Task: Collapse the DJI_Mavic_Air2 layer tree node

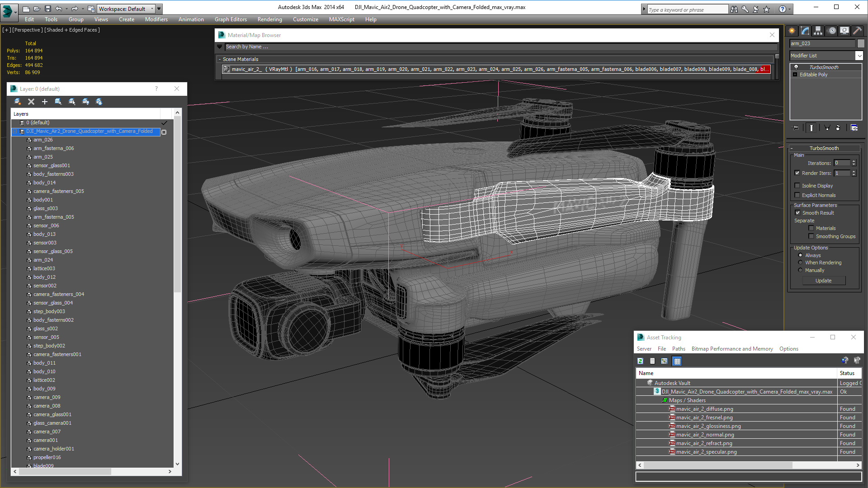Action: [15, 131]
